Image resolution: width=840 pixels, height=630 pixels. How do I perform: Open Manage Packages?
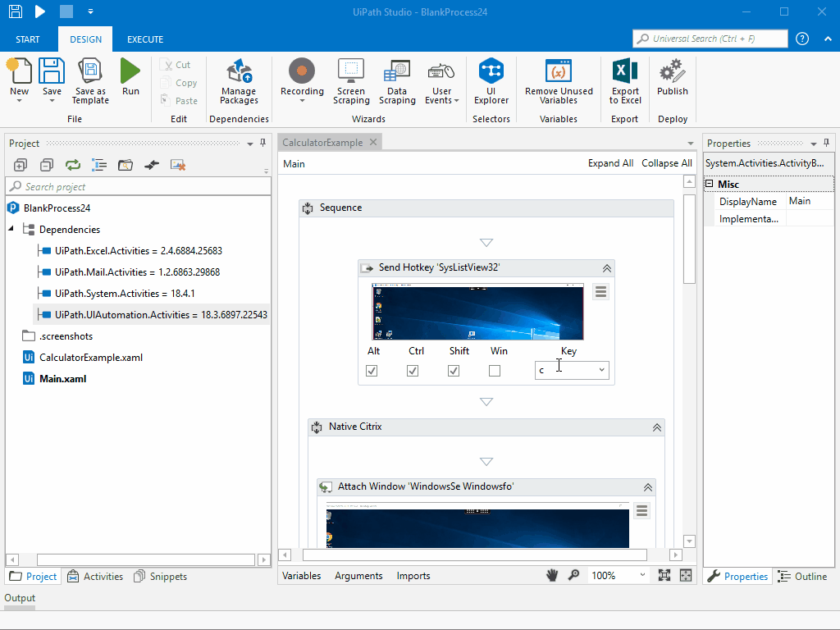[x=239, y=71]
